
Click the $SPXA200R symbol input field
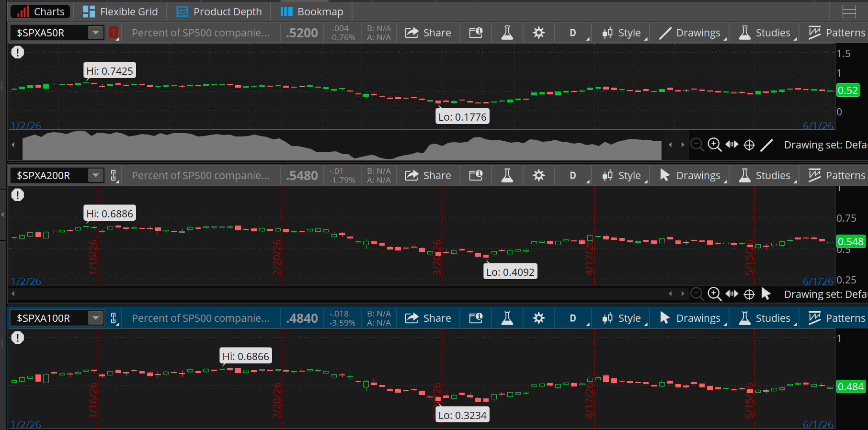click(49, 175)
